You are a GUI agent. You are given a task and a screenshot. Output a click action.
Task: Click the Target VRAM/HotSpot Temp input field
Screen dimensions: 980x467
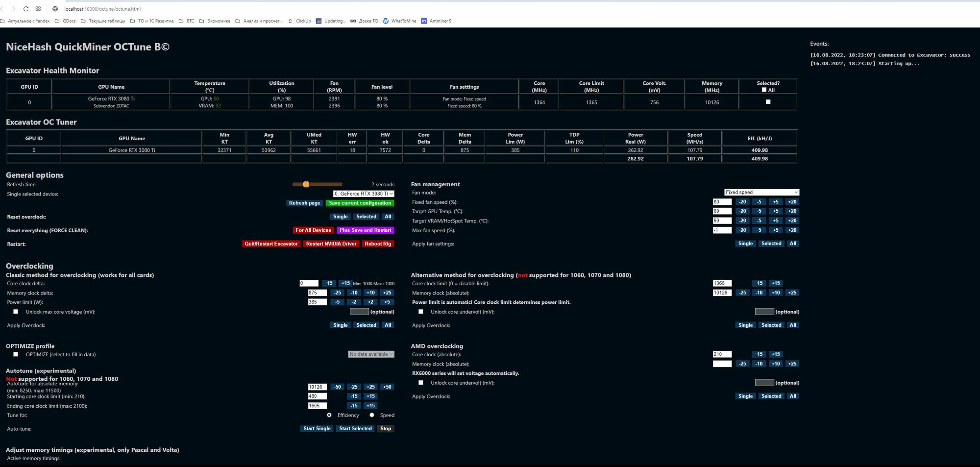[722, 221]
